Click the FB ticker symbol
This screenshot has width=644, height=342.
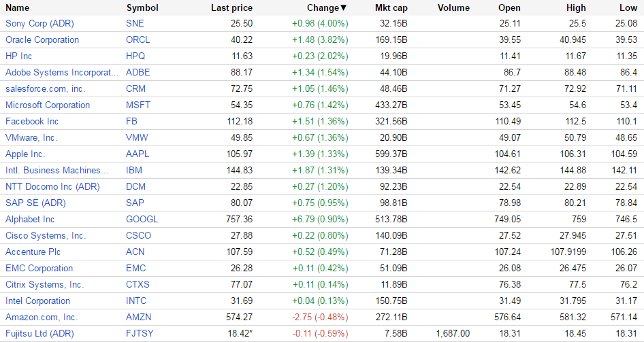point(131,121)
